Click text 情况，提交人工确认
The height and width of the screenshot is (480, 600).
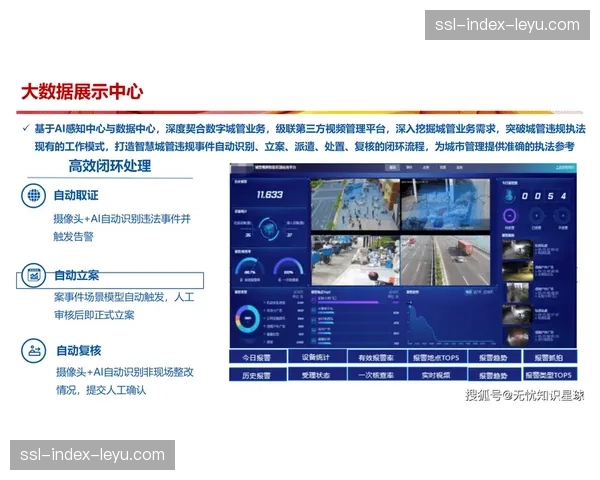pyautogui.click(x=101, y=390)
